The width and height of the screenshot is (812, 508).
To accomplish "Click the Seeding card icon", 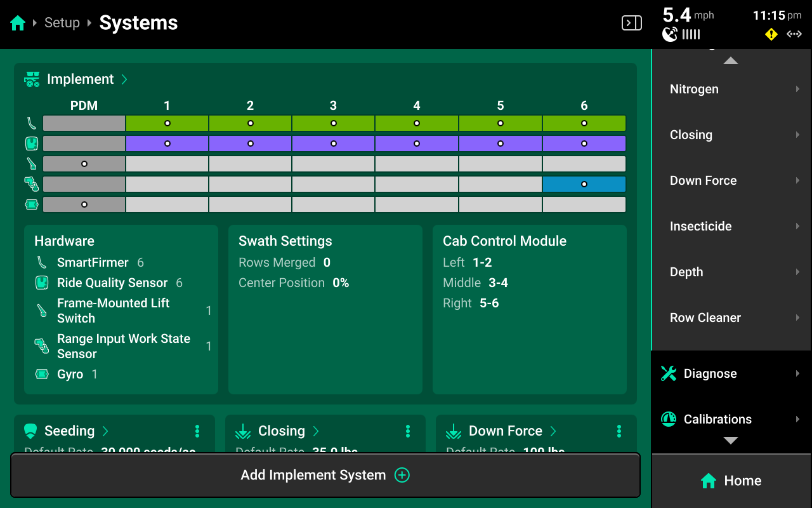I will point(30,431).
